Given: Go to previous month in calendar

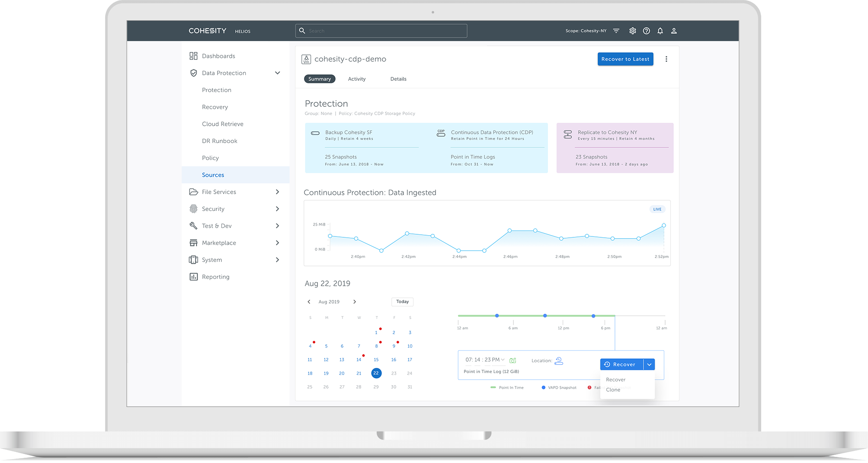Looking at the screenshot, I should (309, 302).
